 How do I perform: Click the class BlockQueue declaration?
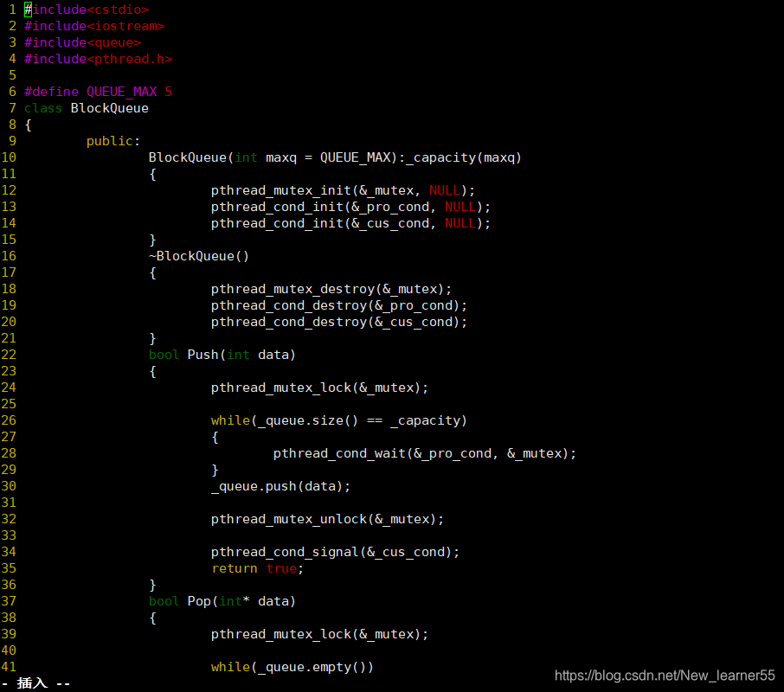(86, 108)
